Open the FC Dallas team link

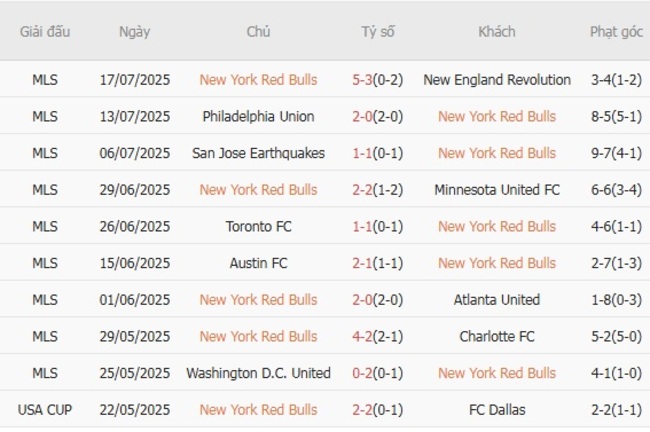coord(497,409)
